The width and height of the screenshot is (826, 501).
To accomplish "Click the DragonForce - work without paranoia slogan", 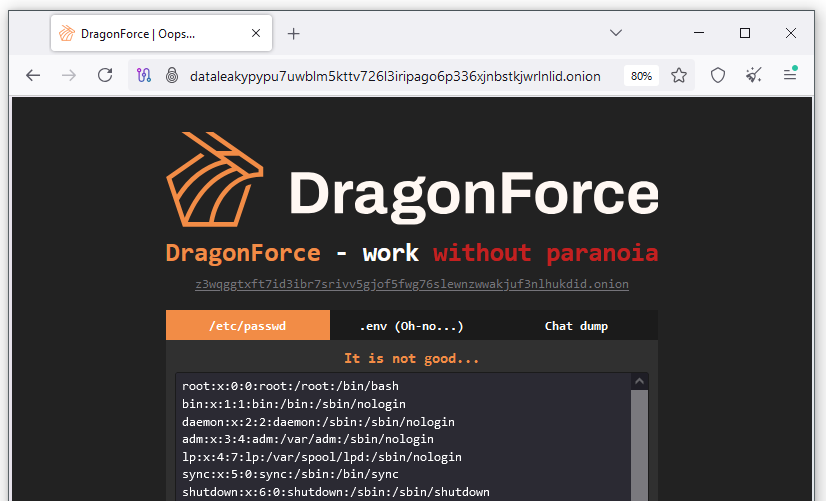I will [x=411, y=253].
